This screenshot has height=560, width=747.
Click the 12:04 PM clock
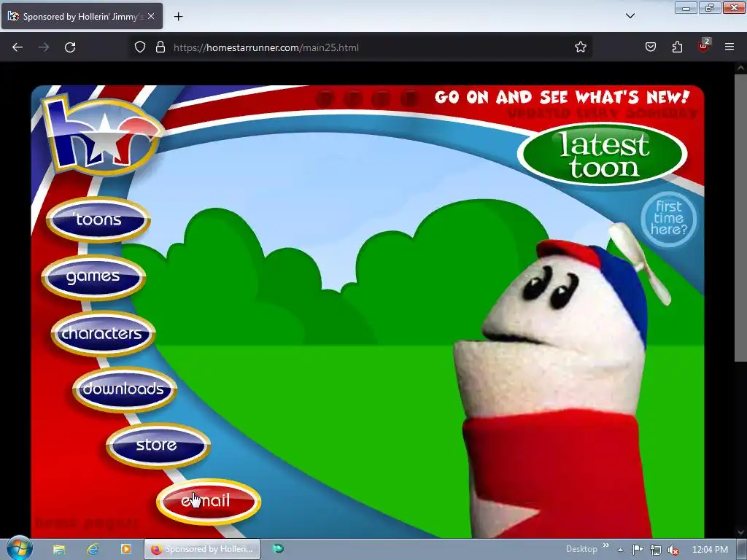pos(710,550)
